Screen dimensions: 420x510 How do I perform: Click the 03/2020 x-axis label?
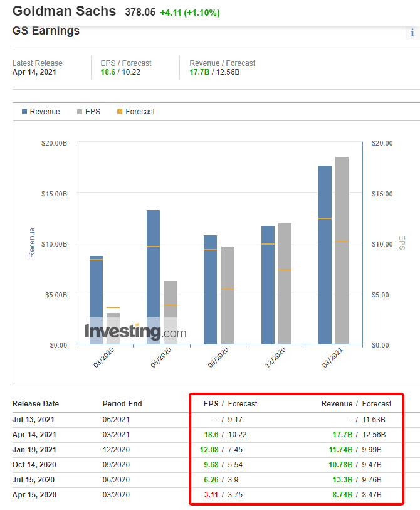pos(103,357)
